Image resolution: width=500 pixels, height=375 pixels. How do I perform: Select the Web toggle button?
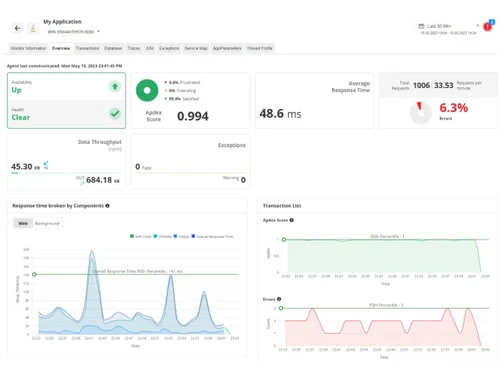(x=23, y=223)
